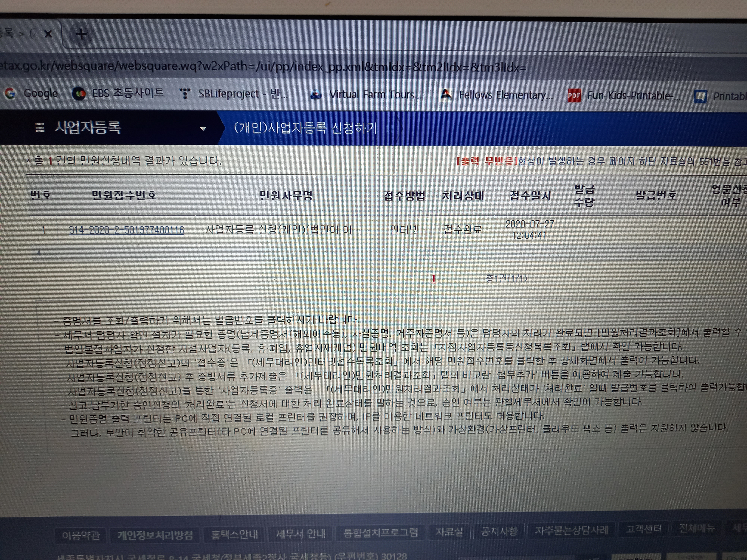Click the 처리상태 column header
Viewport: 747px width, 560px height.
click(463, 196)
